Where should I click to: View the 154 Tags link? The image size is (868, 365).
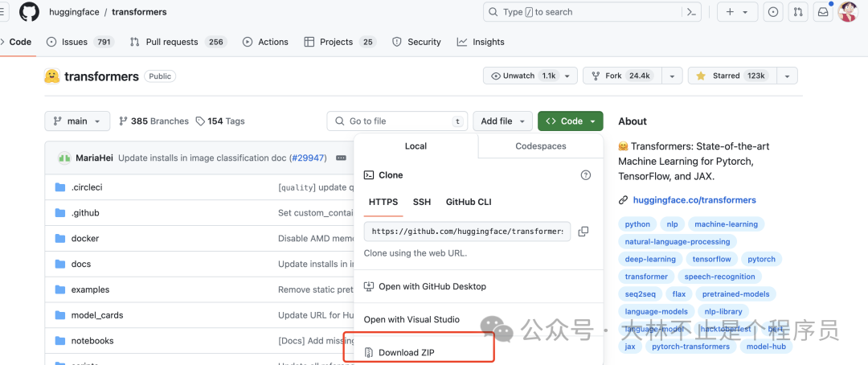pyautogui.click(x=219, y=121)
